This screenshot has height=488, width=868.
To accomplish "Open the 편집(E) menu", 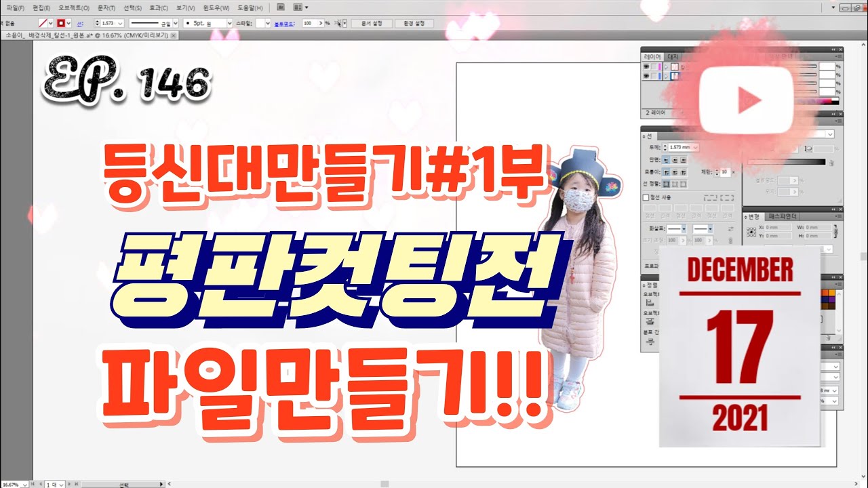I will (x=42, y=8).
